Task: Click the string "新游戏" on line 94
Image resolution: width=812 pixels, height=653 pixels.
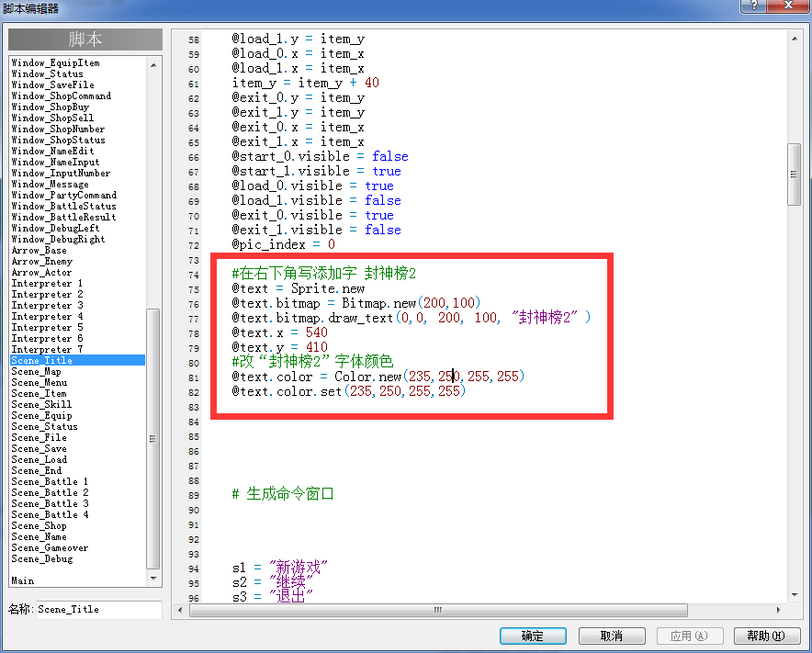Action: coord(299,569)
